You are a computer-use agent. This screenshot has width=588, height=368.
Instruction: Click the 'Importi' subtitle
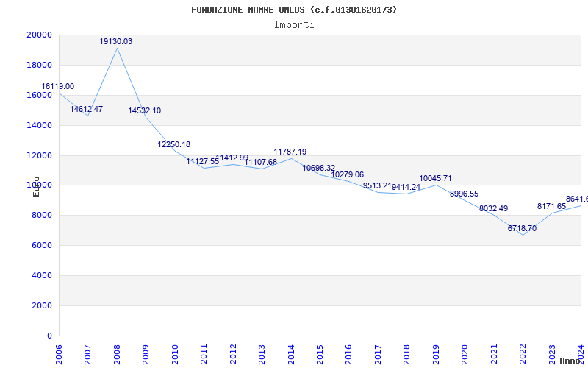click(x=294, y=25)
